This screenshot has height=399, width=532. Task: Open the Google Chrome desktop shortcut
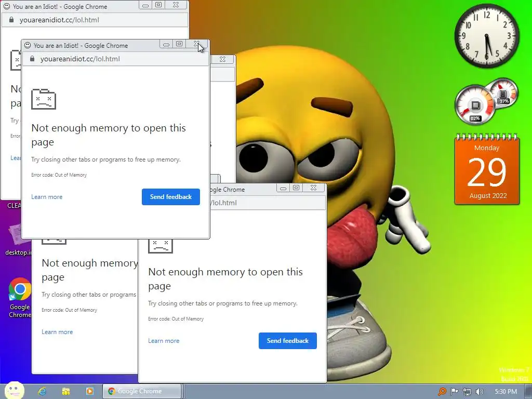(20, 298)
